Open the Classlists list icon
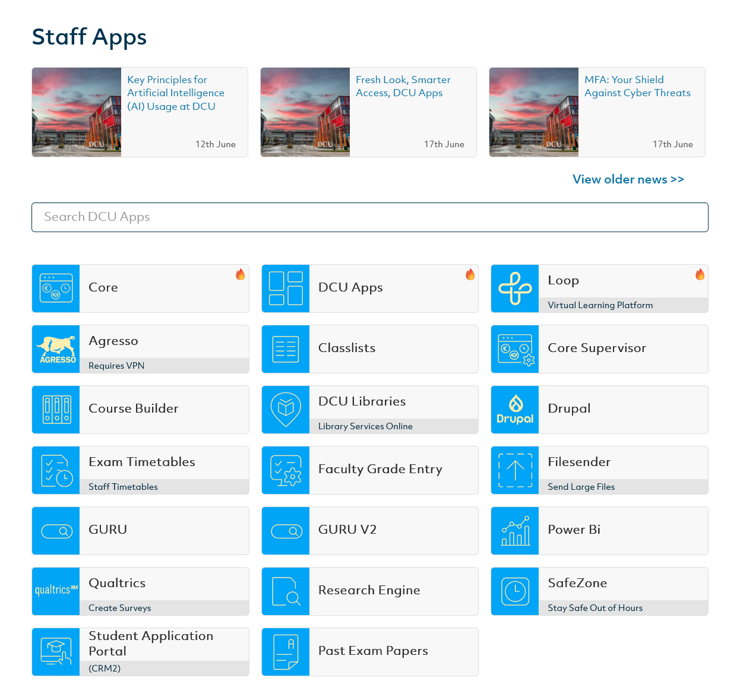Image resolution: width=743 pixels, height=700 pixels. click(x=286, y=349)
